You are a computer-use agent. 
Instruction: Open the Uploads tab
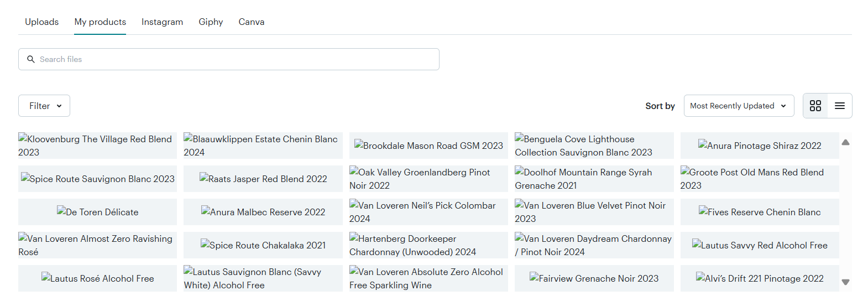click(41, 22)
